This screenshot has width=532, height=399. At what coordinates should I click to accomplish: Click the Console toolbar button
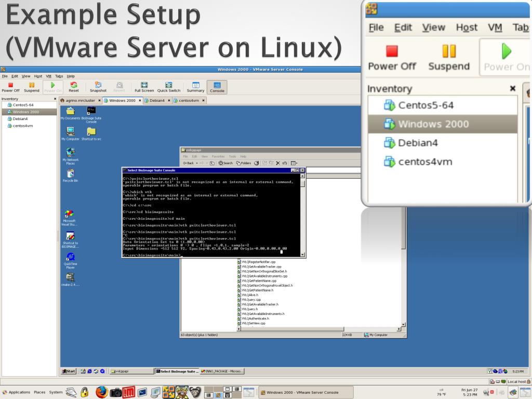[217, 87]
